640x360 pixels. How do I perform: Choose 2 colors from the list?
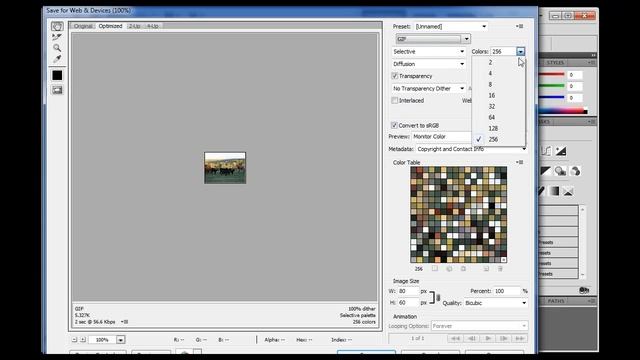(x=498, y=62)
